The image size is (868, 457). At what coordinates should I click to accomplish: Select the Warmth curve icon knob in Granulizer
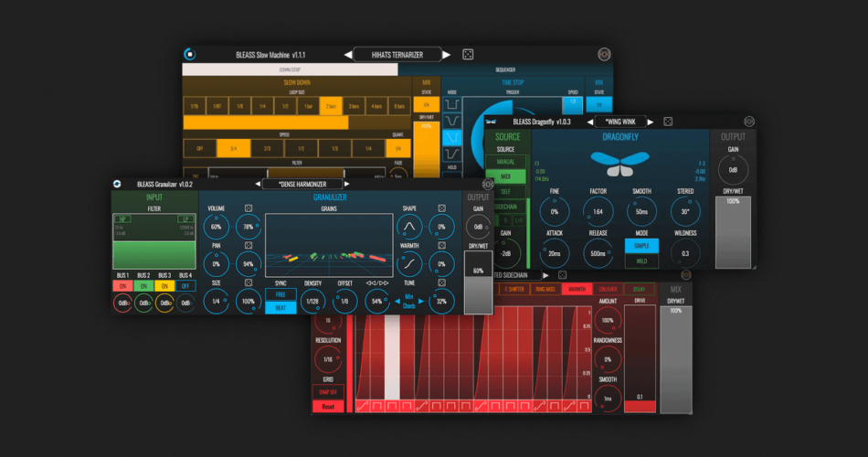(409, 264)
